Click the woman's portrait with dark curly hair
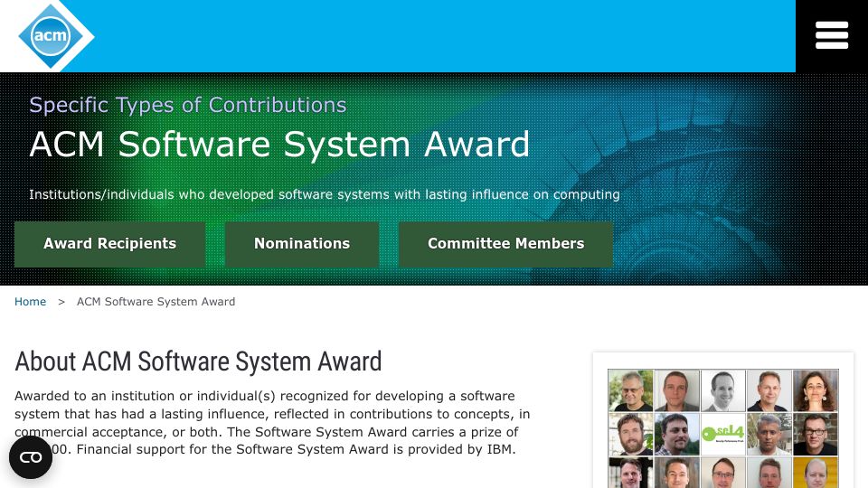This screenshot has width=868, height=488. pos(816,390)
